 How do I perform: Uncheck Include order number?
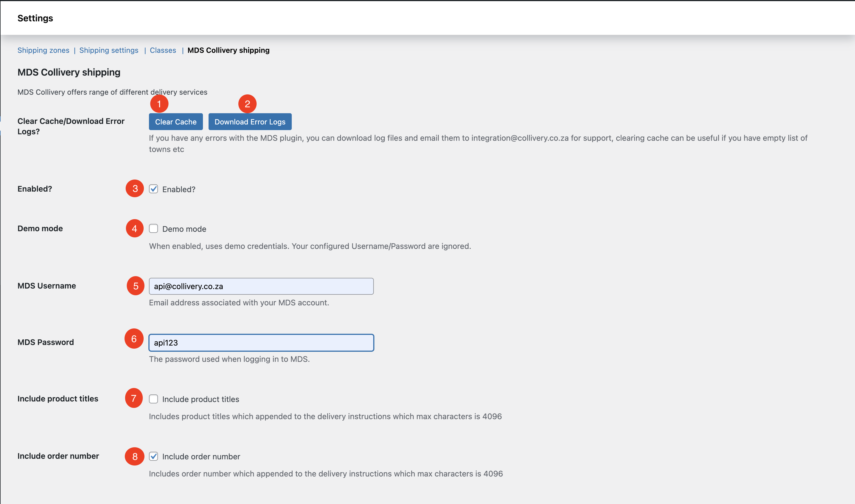[x=153, y=457]
